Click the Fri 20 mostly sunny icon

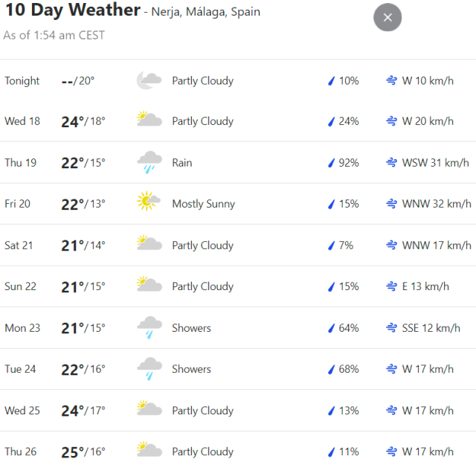pyautogui.click(x=149, y=204)
